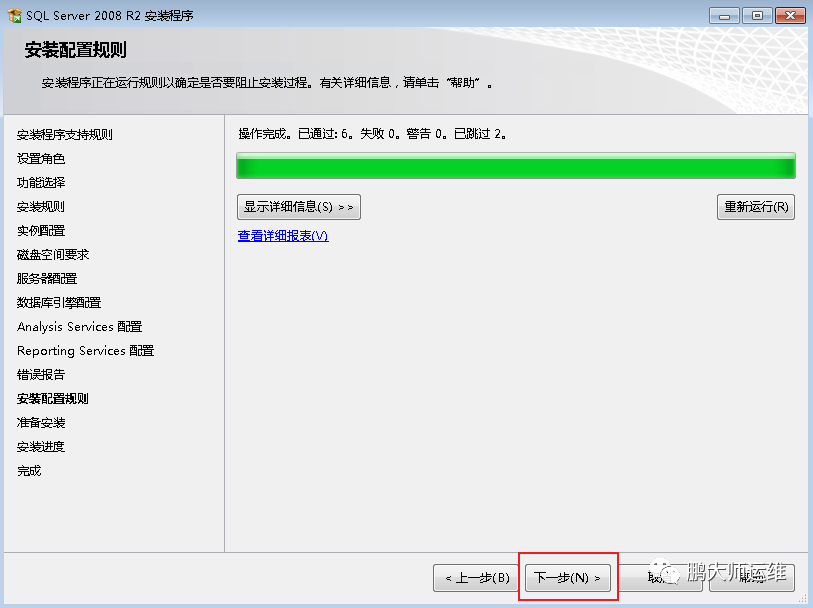
Task: Go forward with 下一步(N) button
Action: click(x=568, y=577)
